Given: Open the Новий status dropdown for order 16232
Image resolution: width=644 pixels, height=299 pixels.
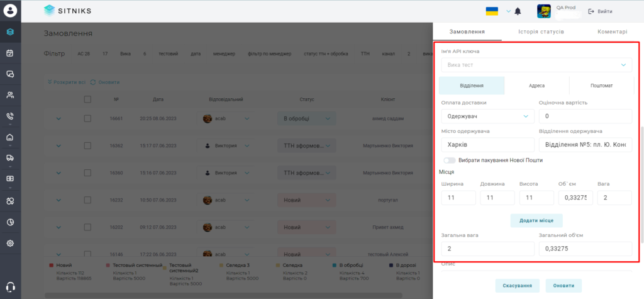Looking at the screenshot, I should coord(307,200).
